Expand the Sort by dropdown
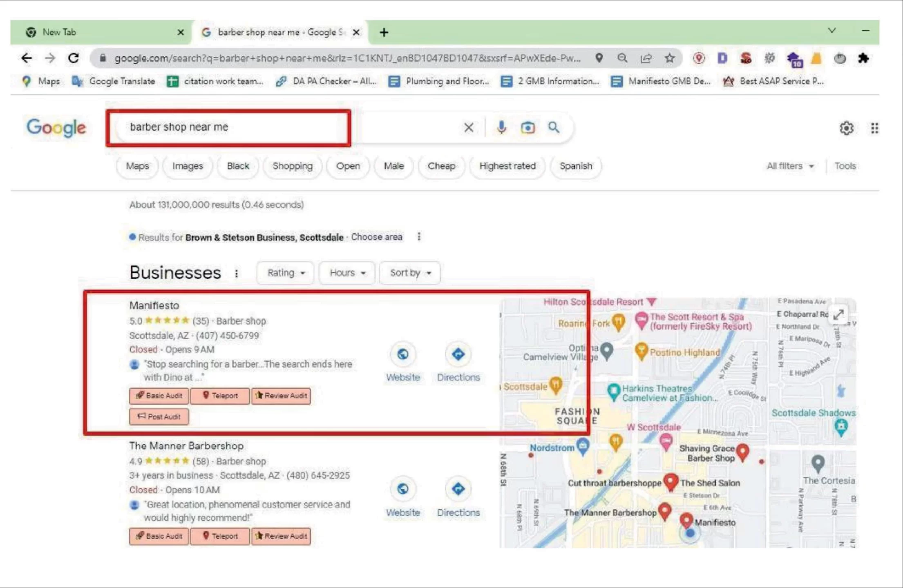 [410, 273]
